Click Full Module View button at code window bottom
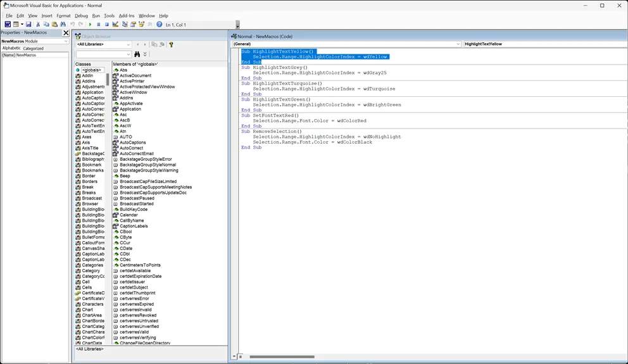Viewport: 628px width, 364px height. (x=241, y=357)
